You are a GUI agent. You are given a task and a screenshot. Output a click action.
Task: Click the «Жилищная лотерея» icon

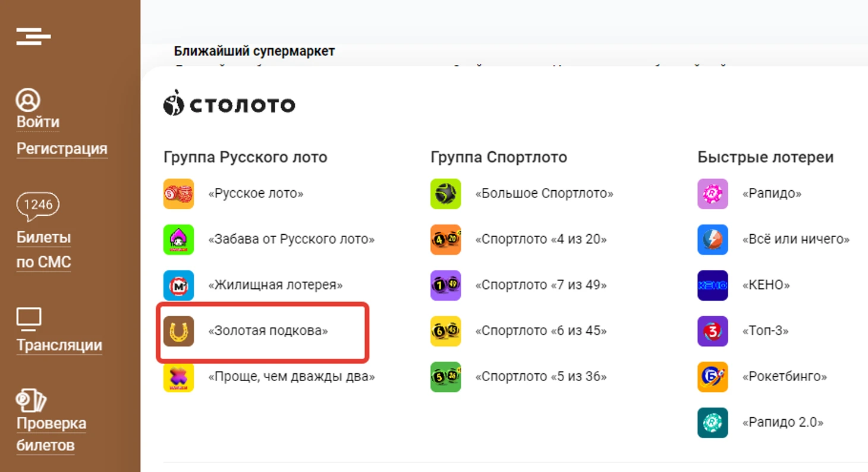pos(178,285)
